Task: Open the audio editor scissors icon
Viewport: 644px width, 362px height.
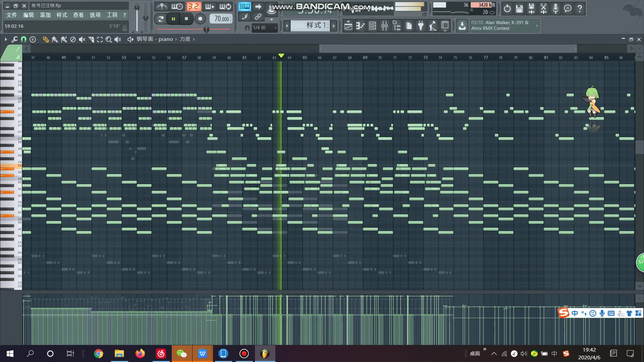Action: pos(543,9)
